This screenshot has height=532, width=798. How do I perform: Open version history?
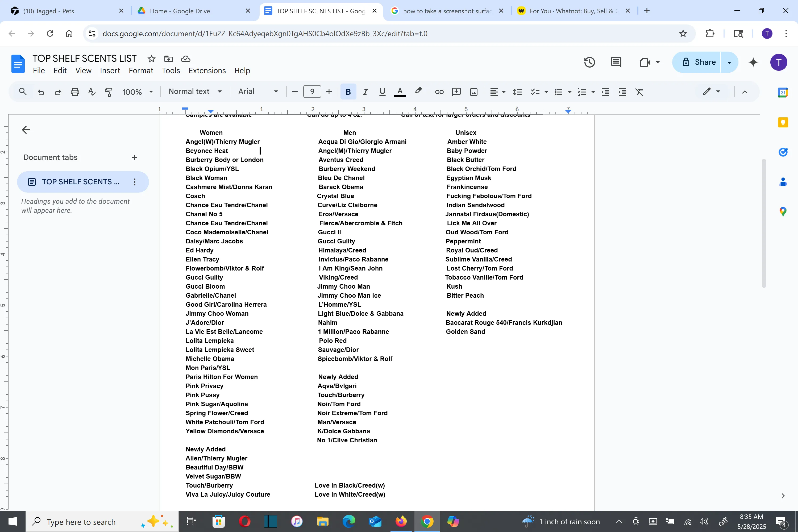coord(589,62)
